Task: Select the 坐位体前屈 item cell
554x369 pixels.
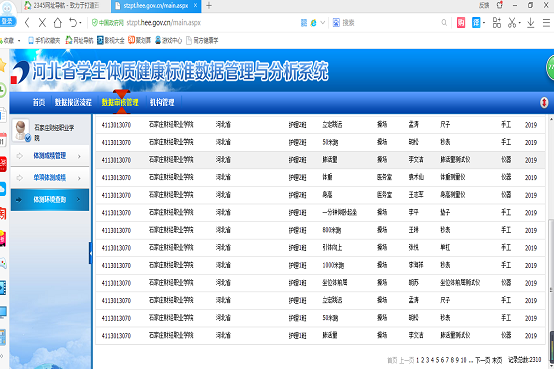Action: 335,283
